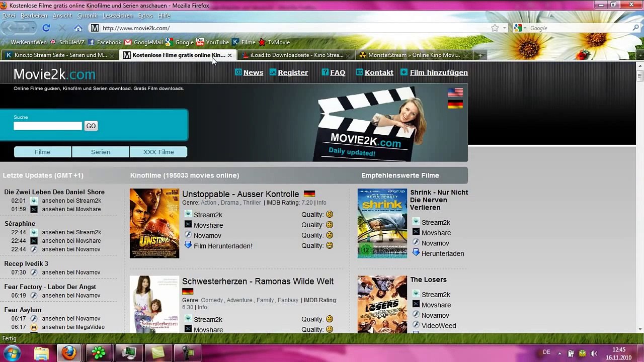Open the SchülerVZ bookmark

coord(67,42)
